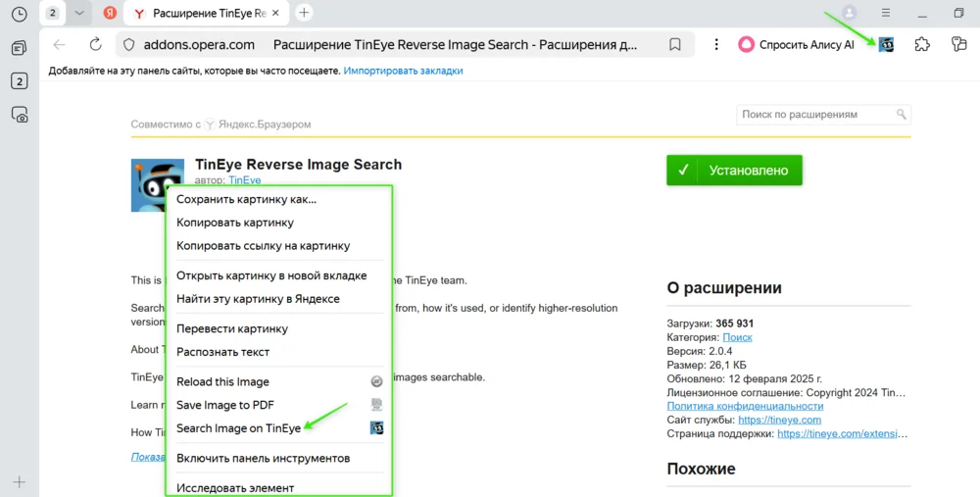
Task: Click the Обновлено: 12 февраля 2025 text
Action: pos(745,378)
